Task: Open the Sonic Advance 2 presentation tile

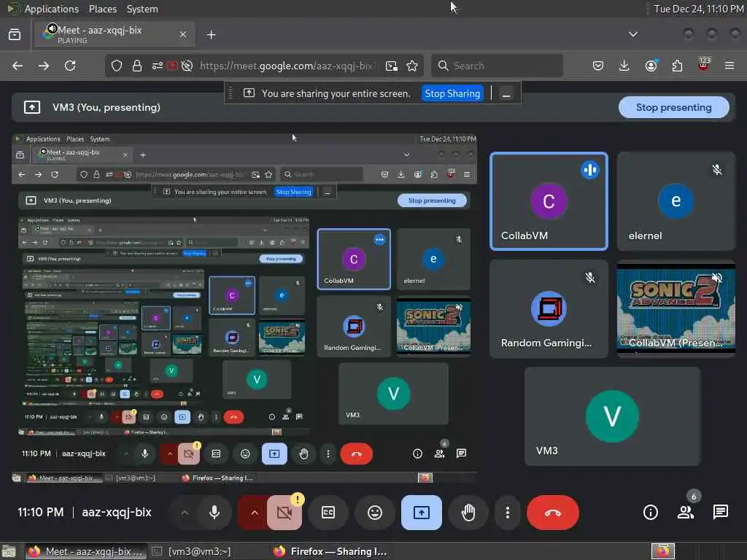Action: tap(676, 308)
